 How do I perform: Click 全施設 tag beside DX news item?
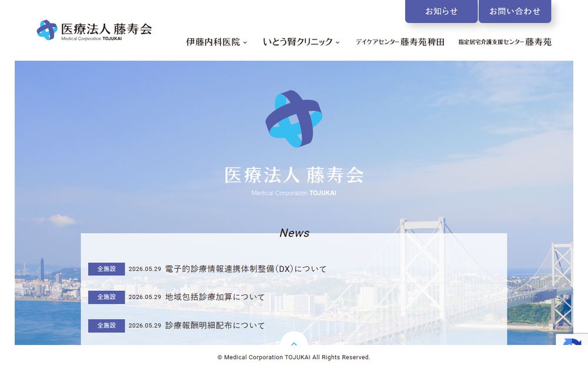coord(106,269)
